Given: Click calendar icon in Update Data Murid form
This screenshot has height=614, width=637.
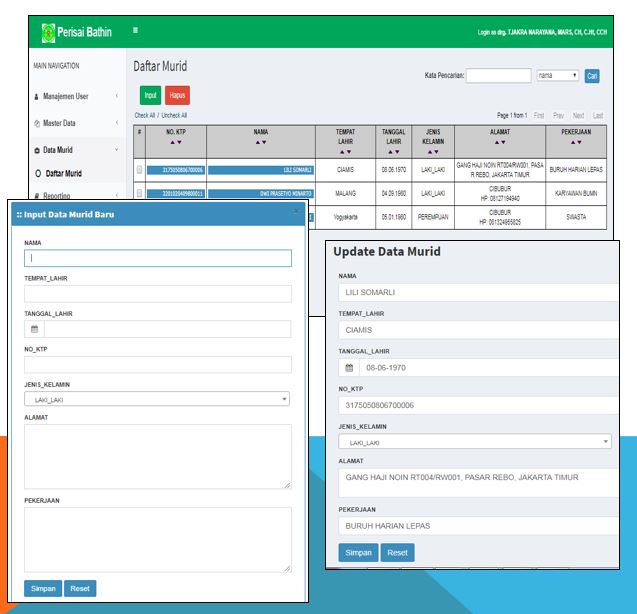Looking at the screenshot, I should point(349,368).
